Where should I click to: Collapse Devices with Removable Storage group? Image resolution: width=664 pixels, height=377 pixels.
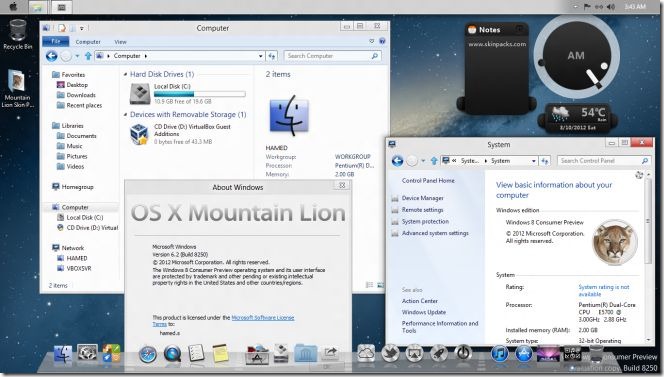[x=125, y=115]
